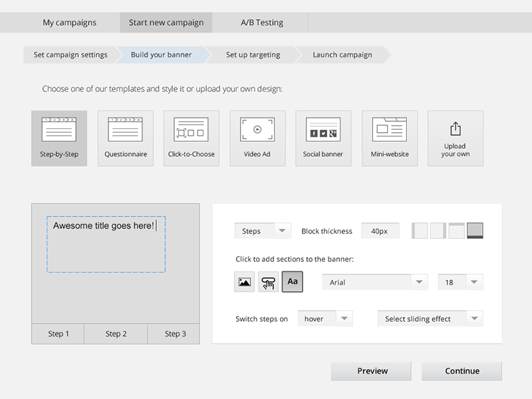Expand the Arial font family dropdown
Screen dimensions: 532x399
point(374,282)
